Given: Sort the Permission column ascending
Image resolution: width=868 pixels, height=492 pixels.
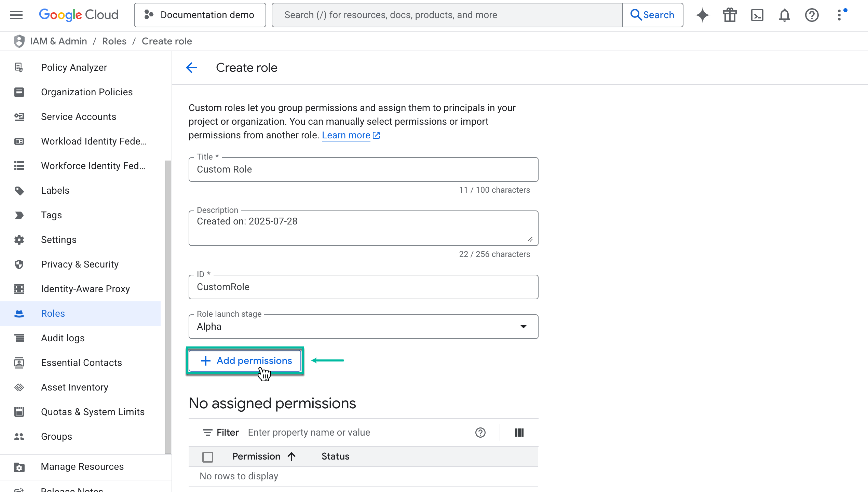Looking at the screenshot, I should (x=291, y=456).
